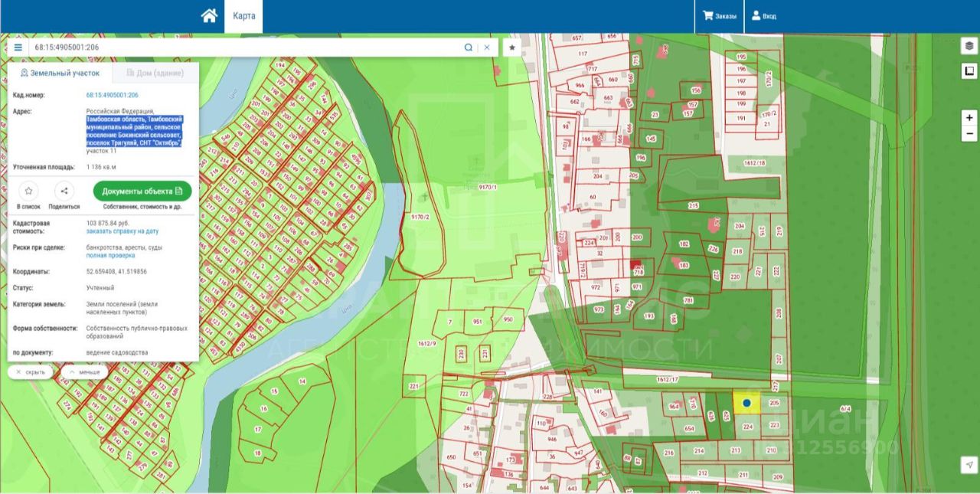Image resolution: width=980 pixels, height=494 pixels.
Task: Add parcel to list with star toggle
Action: (28, 191)
